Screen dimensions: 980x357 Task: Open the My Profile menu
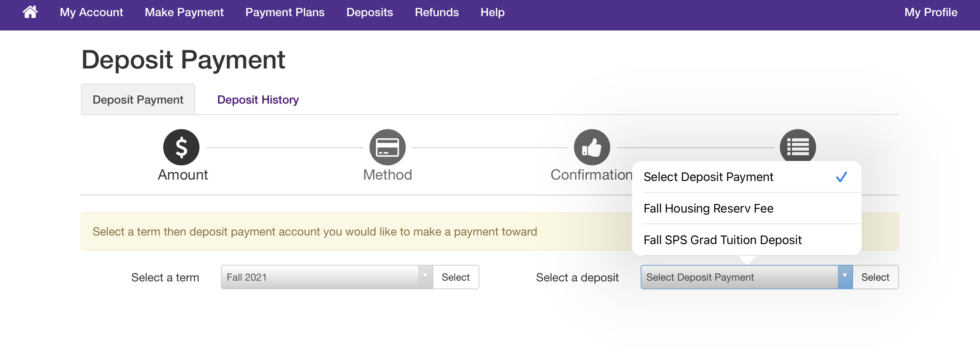click(930, 12)
